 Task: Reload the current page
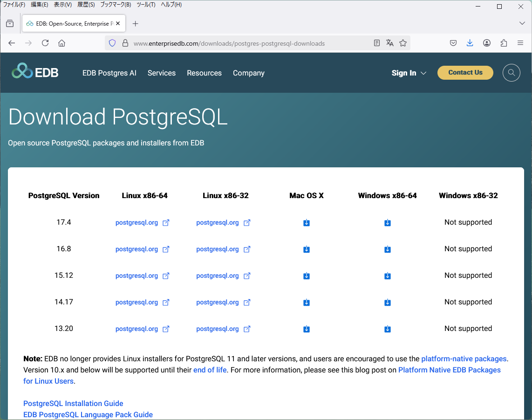tap(45, 43)
